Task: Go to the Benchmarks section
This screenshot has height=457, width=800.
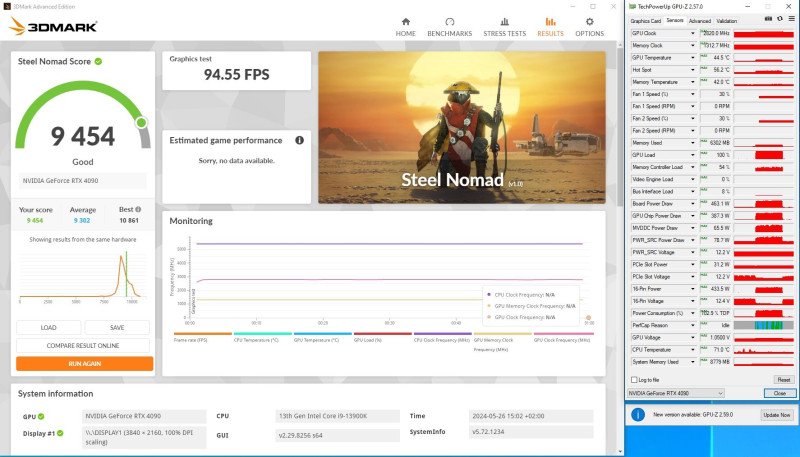Action: click(449, 27)
